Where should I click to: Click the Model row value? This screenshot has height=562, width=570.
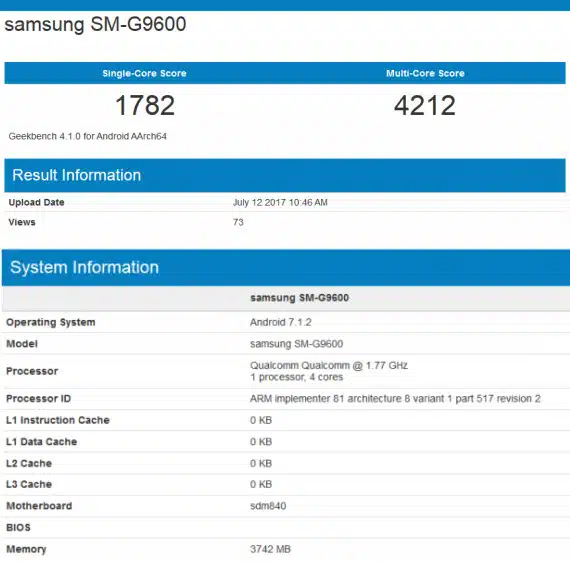[297, 344]
